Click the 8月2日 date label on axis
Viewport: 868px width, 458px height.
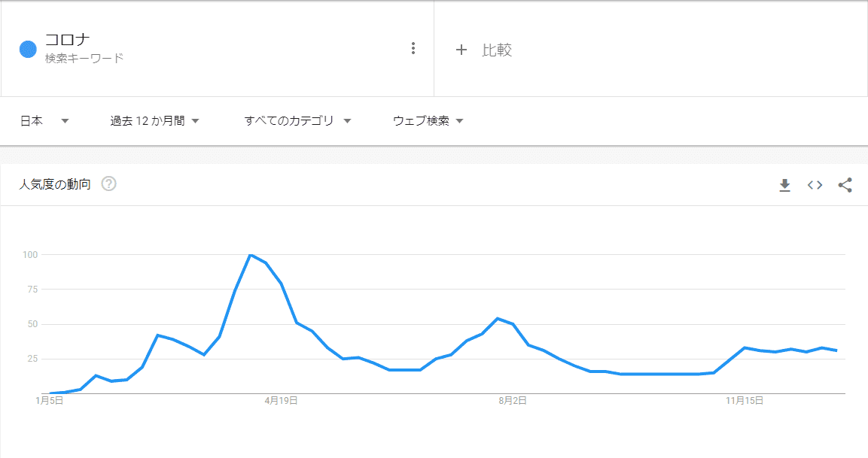coord(512,401)
